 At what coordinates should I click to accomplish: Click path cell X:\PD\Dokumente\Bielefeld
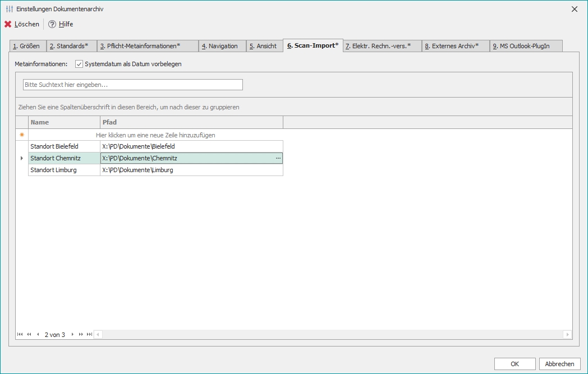click(192, 146)
